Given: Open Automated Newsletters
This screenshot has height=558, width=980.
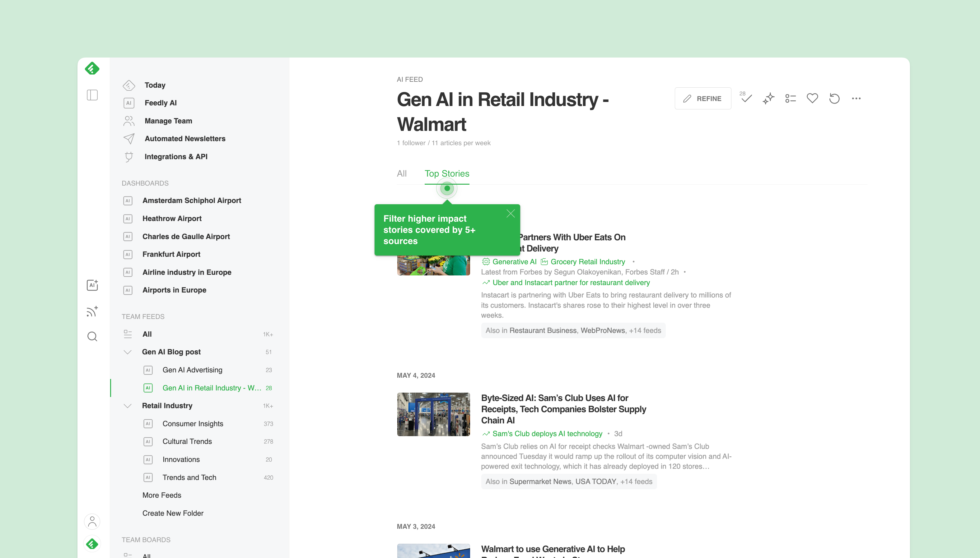Looking at the screenshot, I should tap(185, 139).
